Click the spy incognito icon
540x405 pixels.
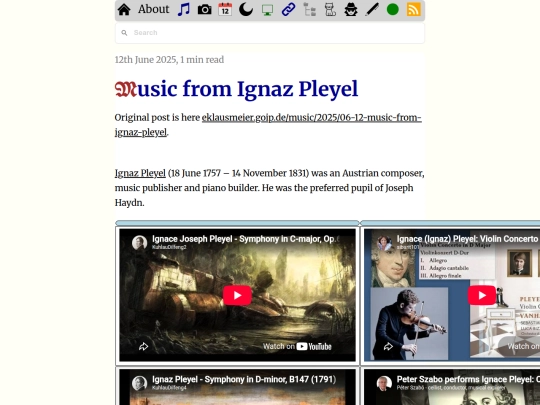351,10
